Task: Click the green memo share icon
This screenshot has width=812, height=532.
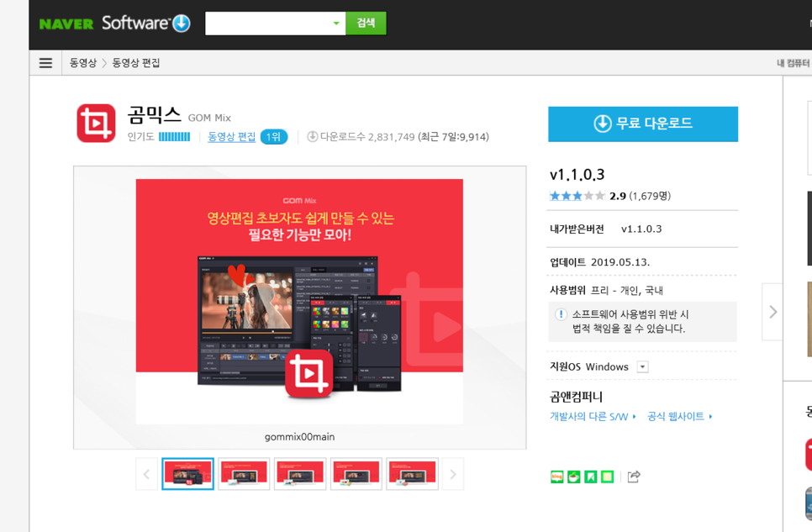Action: (x=607, y=477)
